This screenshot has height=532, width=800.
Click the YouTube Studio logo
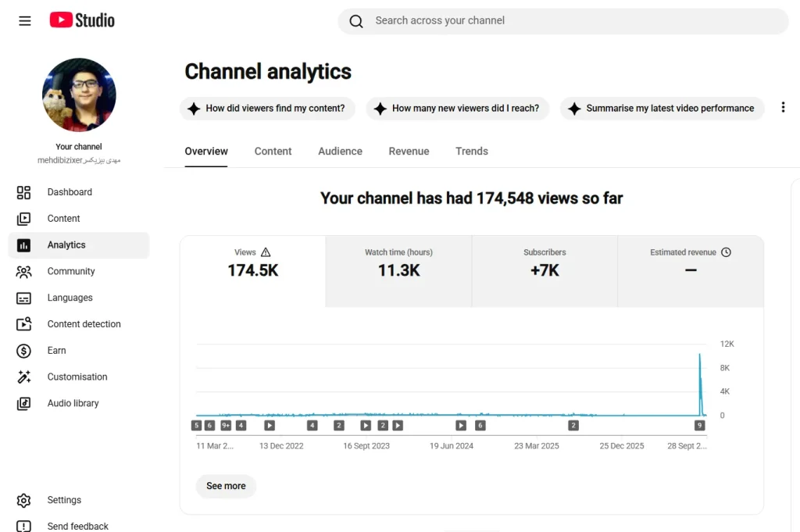pyautogui.click(x=82, y=20)
